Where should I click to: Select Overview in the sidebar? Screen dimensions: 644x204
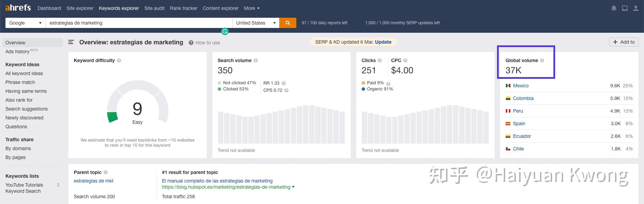click(x=33, y=43)
